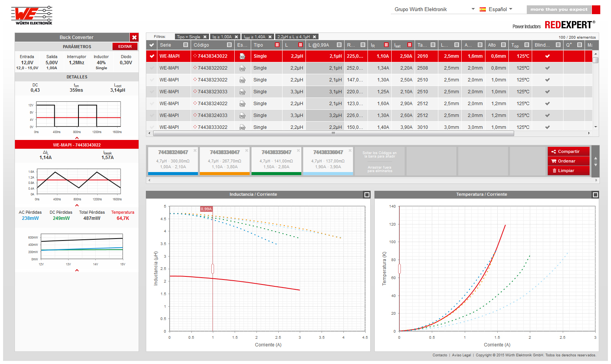Open red Tipo column filter menu

pyautogui.click(x=277, y=45)
